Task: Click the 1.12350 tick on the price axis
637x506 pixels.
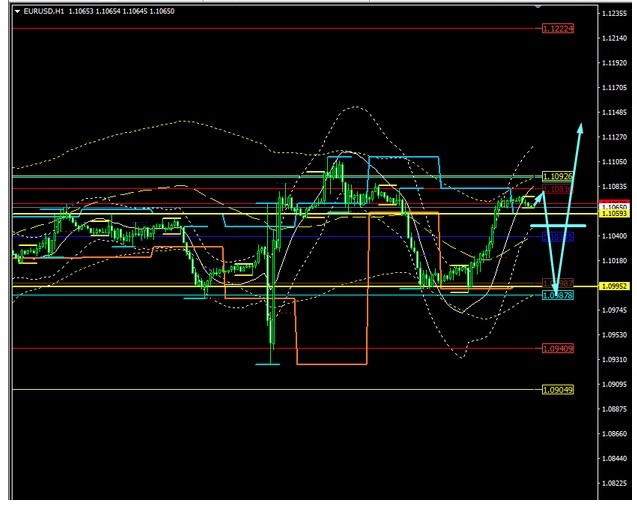Action: click(612, 13)
